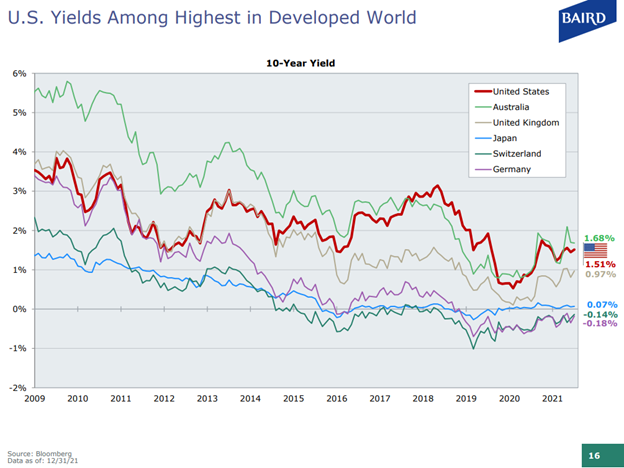624x468 pixels.
Task: Click the slide title about U.S. yields
Action: pyautogui.click(x=212, y=18)
